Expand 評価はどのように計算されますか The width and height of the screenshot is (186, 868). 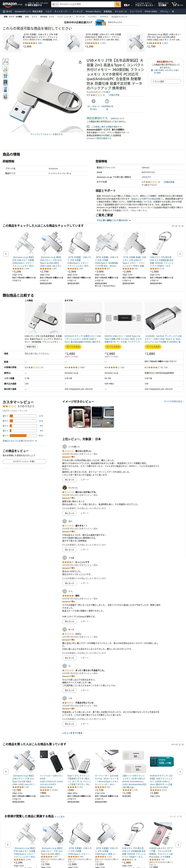[x=20, y=441]
